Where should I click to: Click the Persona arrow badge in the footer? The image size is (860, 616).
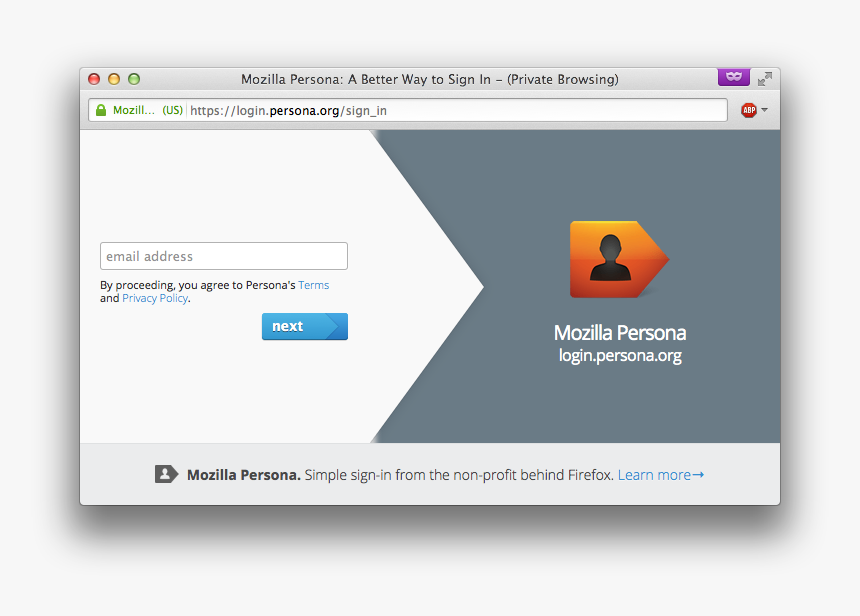(x=167, y=474)
